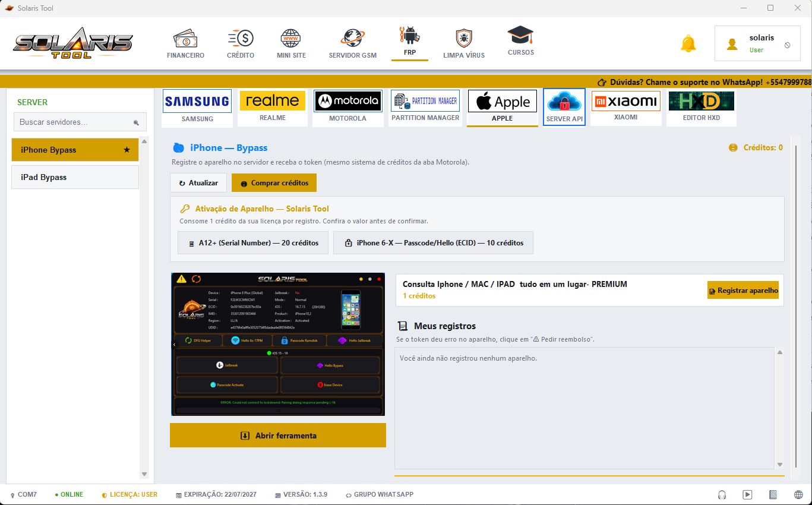
Task: Open the Servidor GSM section
Action: coord(353,44)
